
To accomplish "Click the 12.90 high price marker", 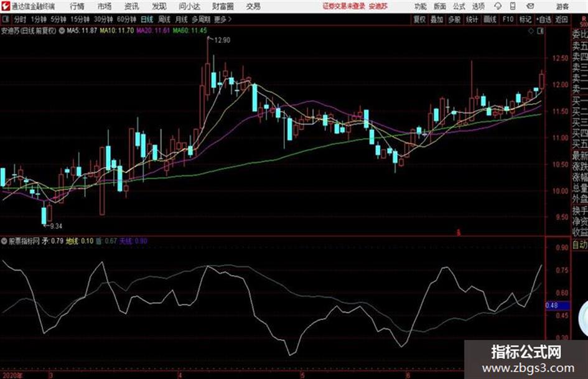I will [x=222, y=40].
